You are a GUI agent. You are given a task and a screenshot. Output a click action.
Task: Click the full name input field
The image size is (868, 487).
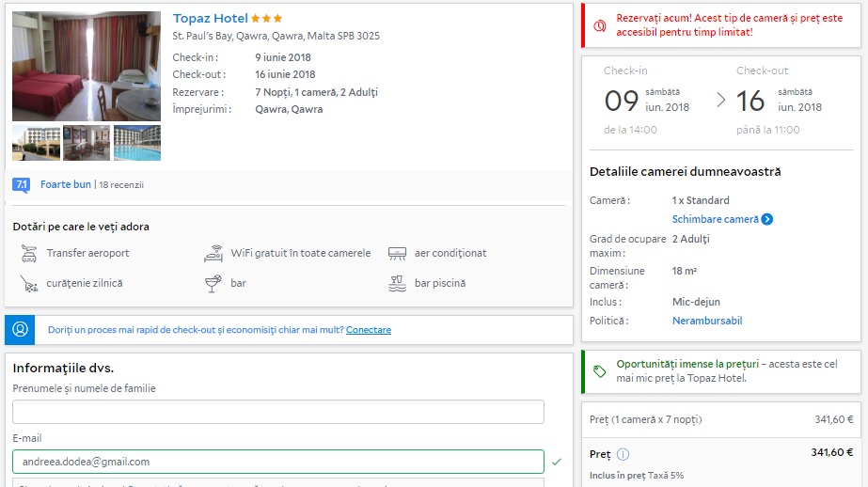277,412
